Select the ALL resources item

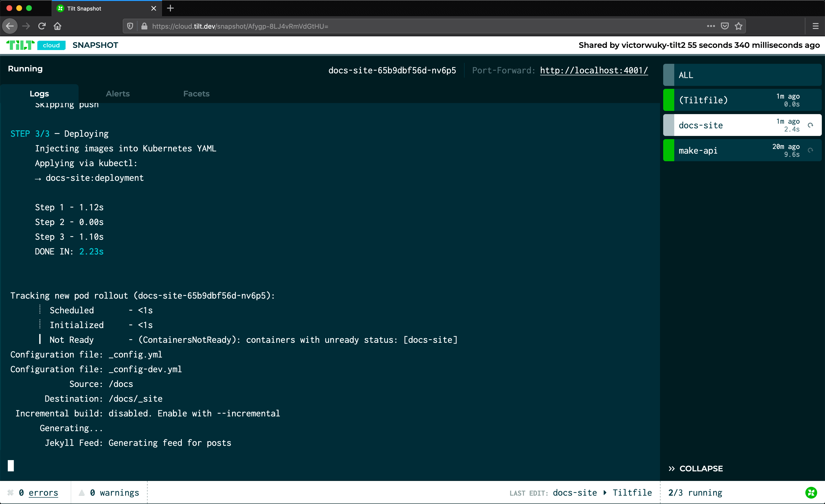(742, 75)
